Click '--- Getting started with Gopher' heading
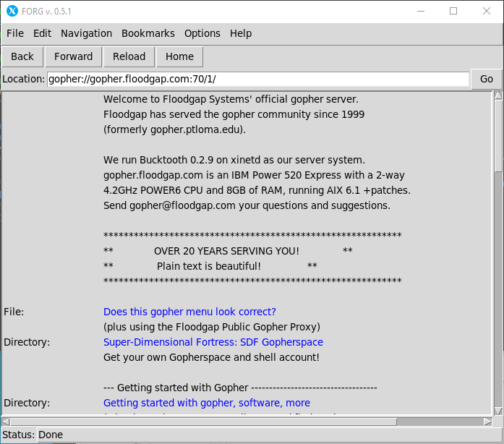The height and width of the screenshot is (444, 504). coord(240,388)
